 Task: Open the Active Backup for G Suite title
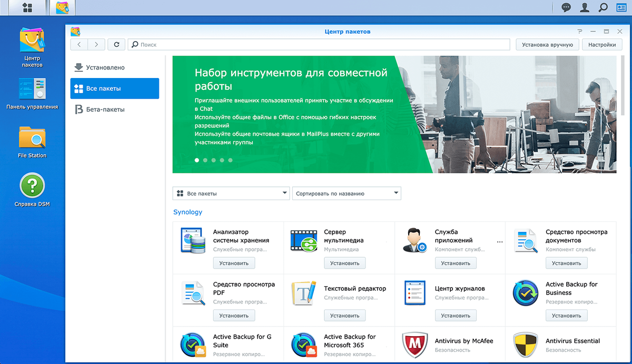click(x=242, y=341)
